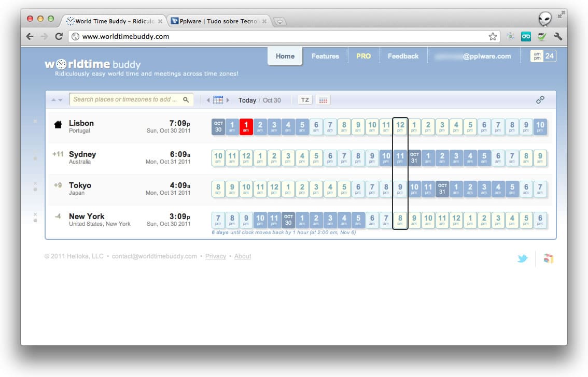Reload the page in browser
Image resolution: width=588 pixels, height=377 pixels.
tap(59, 36)
